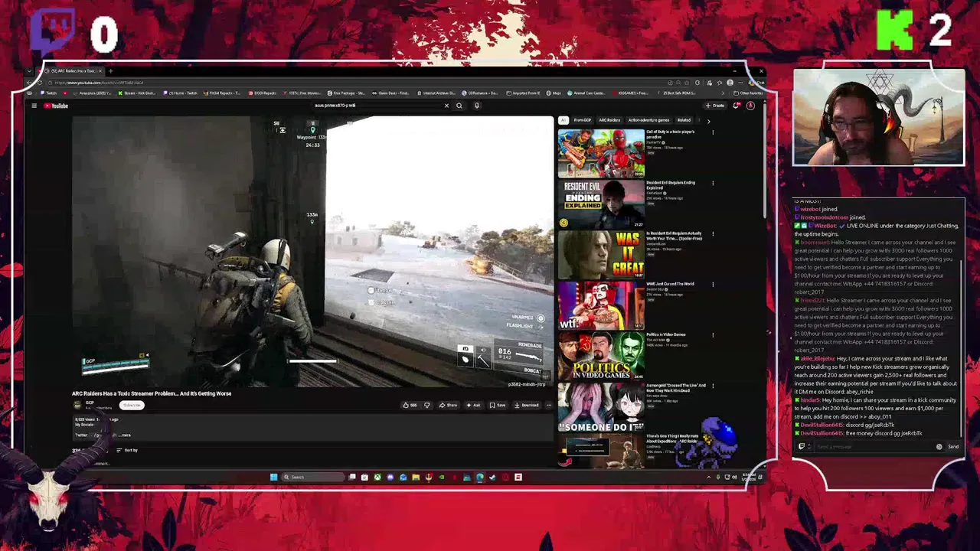
Task: Open more actions ellipsis under video
Action: pos(548,405)
